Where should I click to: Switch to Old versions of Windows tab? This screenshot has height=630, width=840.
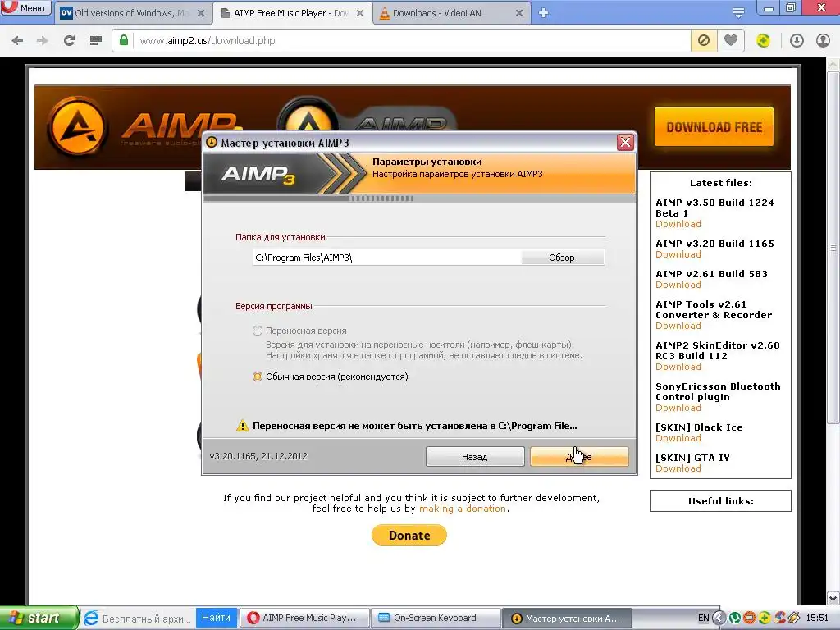click(x=134, y=13)
